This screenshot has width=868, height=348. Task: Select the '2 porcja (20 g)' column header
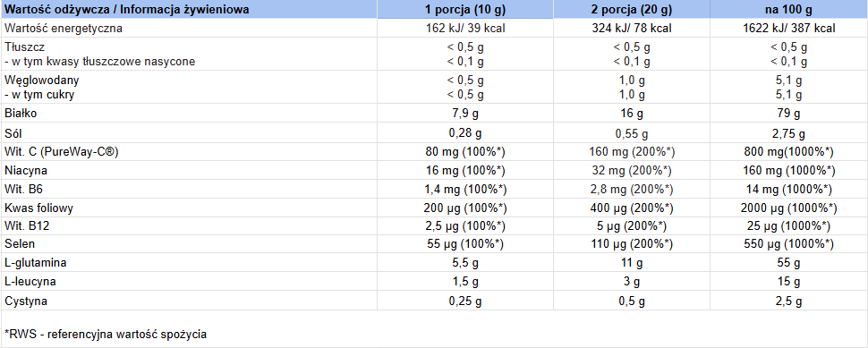click(631, 10)
